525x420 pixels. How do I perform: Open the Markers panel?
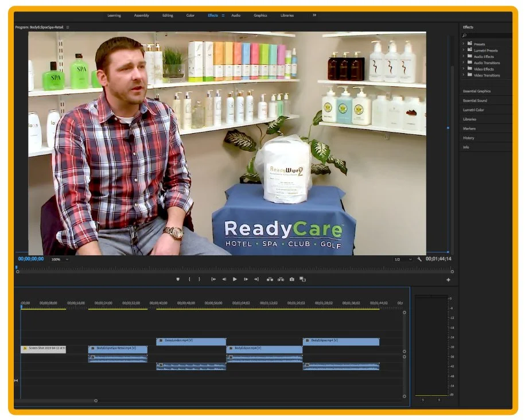point(469,129)
